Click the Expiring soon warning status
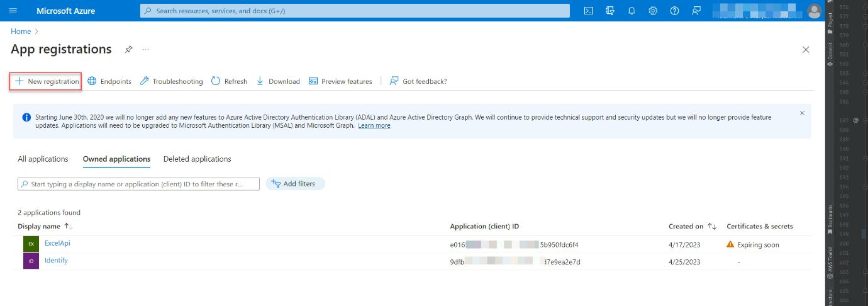This screenshot has width=868, height=306. point(753,245)
